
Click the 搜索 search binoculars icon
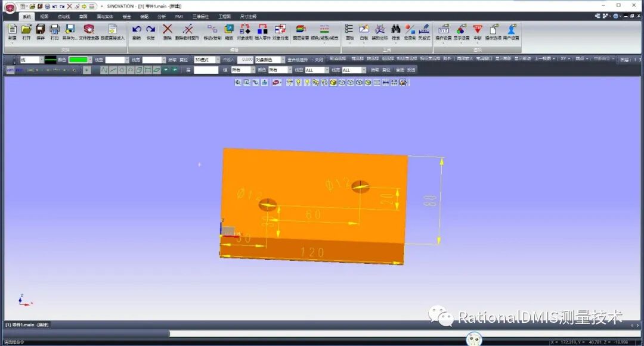click(x=395, y=30)
